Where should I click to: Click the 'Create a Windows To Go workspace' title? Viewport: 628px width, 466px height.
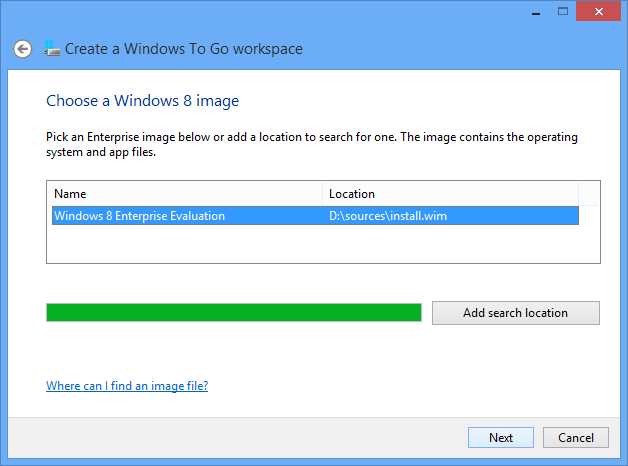184,49
